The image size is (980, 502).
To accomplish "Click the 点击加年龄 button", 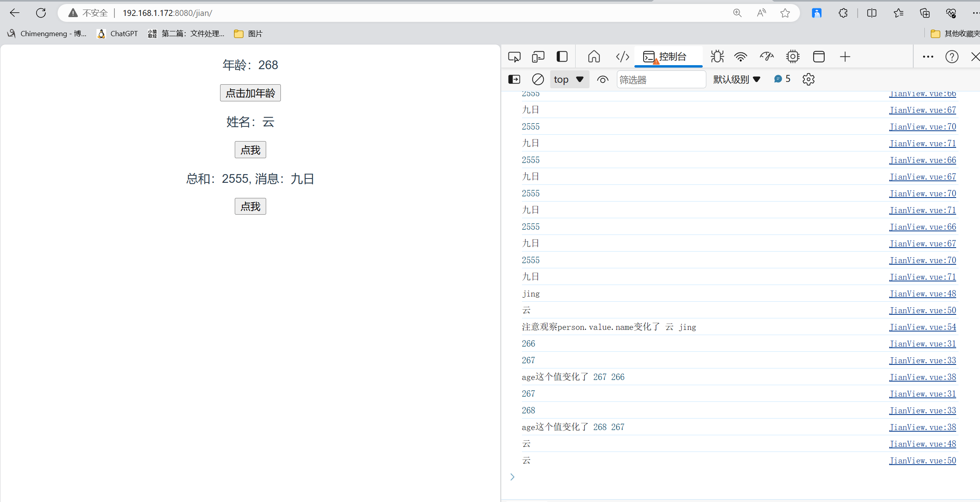I will 250,93.
